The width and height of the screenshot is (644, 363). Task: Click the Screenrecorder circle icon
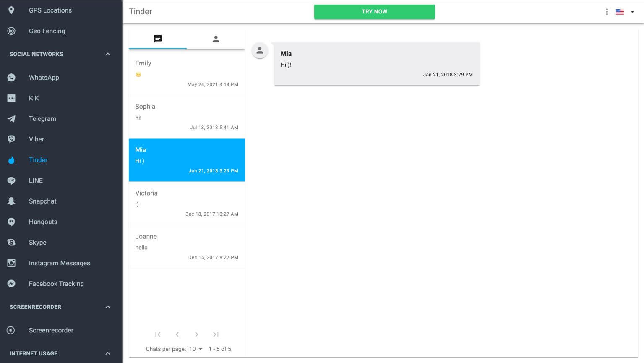(11, 330)
